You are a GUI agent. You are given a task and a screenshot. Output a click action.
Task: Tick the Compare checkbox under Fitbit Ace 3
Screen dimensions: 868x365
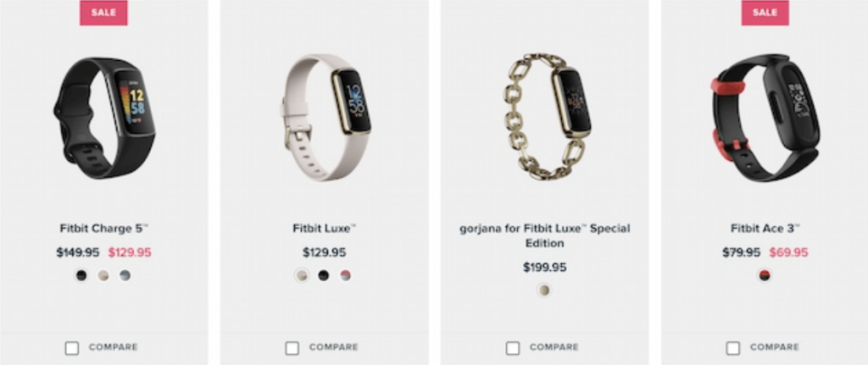(x=733, y=348)
